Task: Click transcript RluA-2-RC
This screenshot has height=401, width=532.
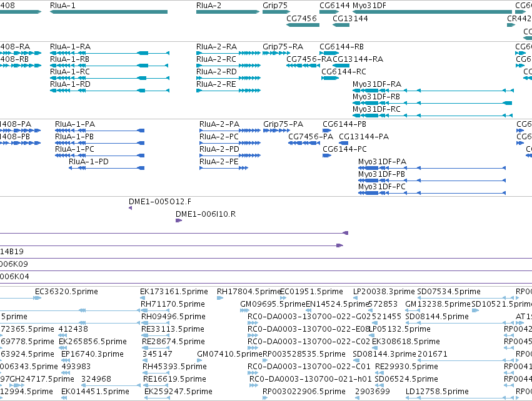Action: pyautogui.click(x=216, y=59)
